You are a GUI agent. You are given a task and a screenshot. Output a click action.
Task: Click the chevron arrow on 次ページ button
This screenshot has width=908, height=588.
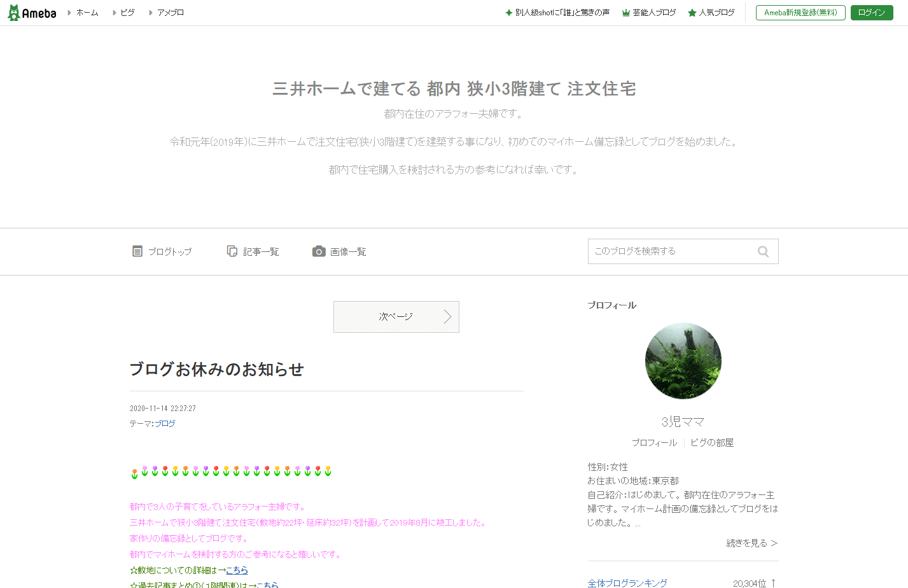click(x=447, y=316)
